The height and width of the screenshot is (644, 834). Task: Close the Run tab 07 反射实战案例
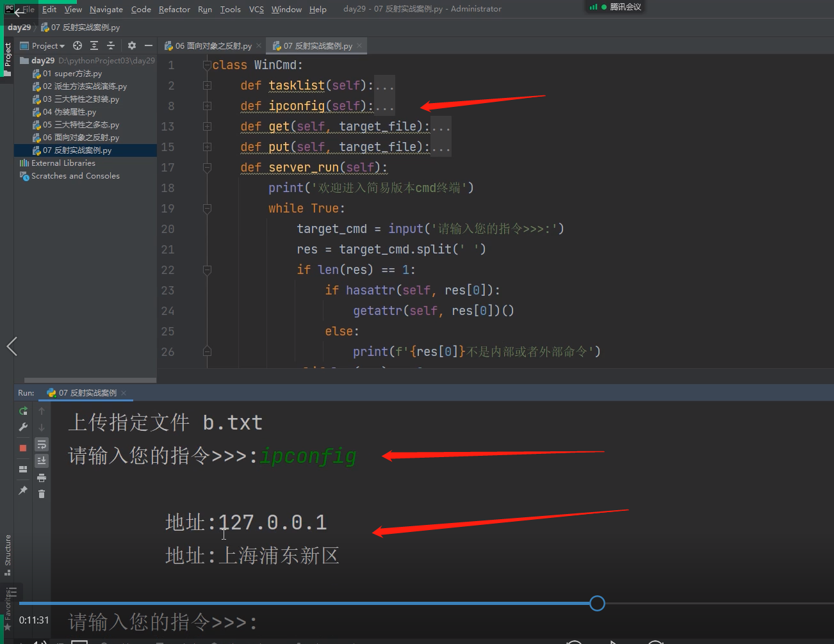tap(124, 393)
